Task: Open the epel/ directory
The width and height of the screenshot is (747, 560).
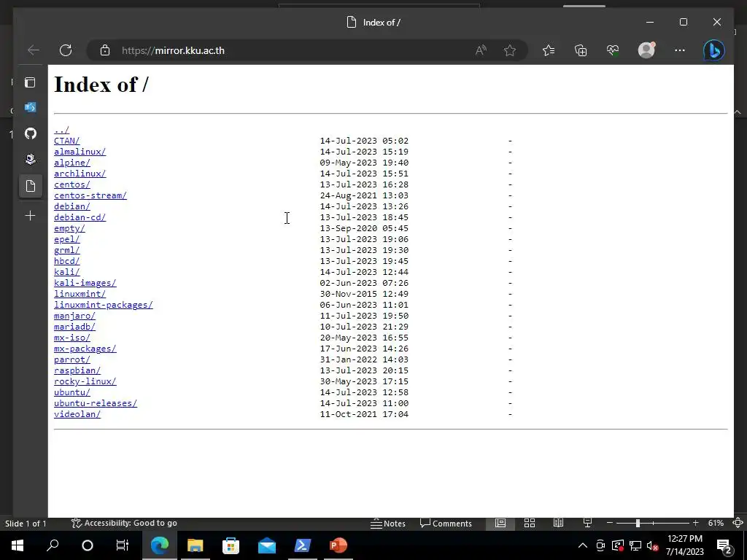Action: (66, 239)
